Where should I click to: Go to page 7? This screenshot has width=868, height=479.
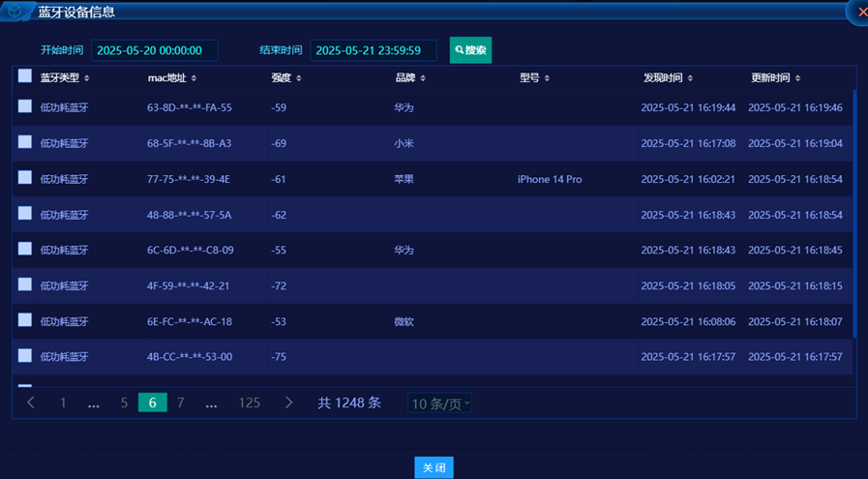(180, 403)
